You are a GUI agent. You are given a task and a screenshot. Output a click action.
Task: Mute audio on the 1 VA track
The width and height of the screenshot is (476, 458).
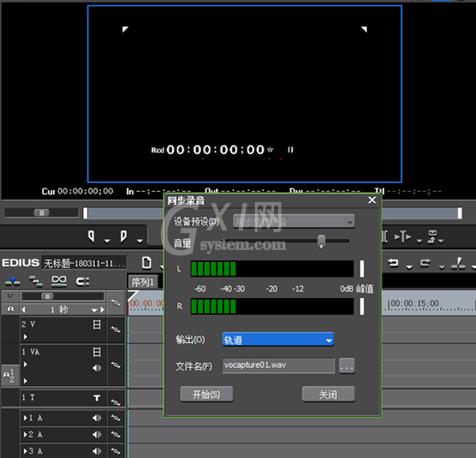[x=96, y=368]
